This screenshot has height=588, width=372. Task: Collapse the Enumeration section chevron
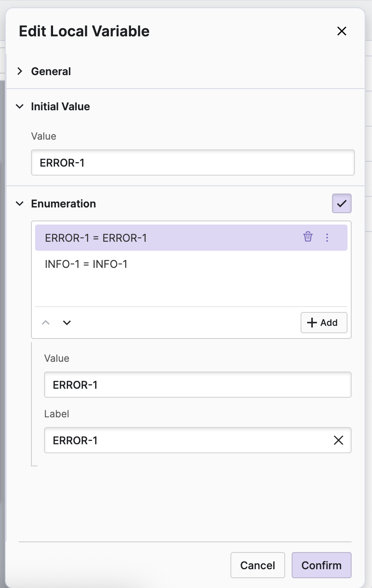[x=20, y=204]
